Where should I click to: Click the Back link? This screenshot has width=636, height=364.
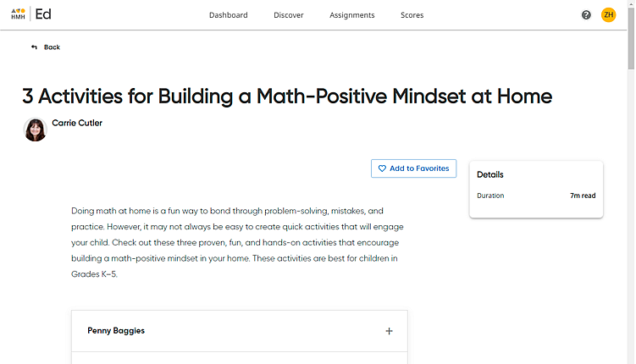click(46, 47)
